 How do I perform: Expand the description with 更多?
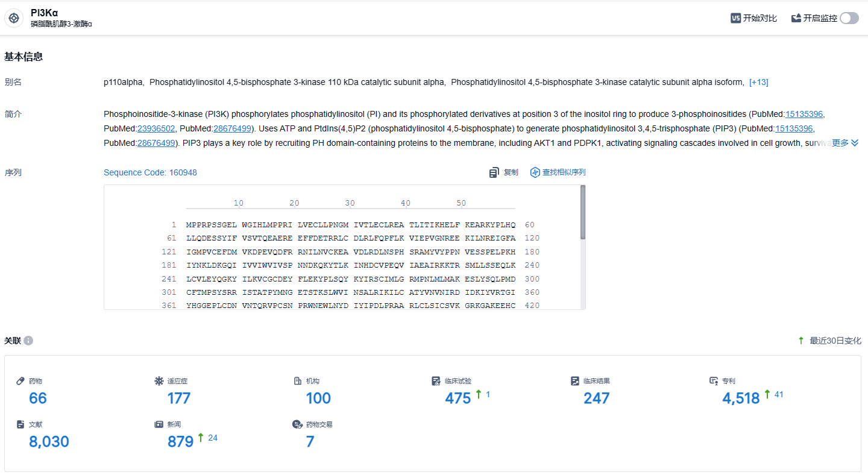point(845,143)
